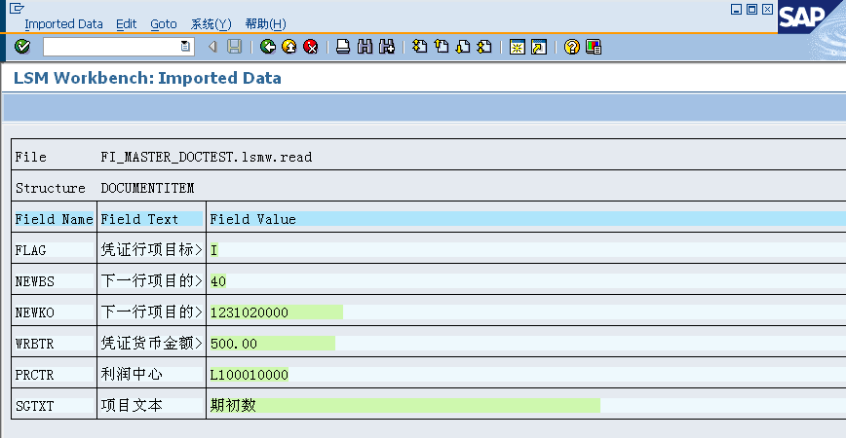The height and width of the screenshot is (438, 846).
Task: Select the FLAG field name cell
Action: [x=54, y=250]
